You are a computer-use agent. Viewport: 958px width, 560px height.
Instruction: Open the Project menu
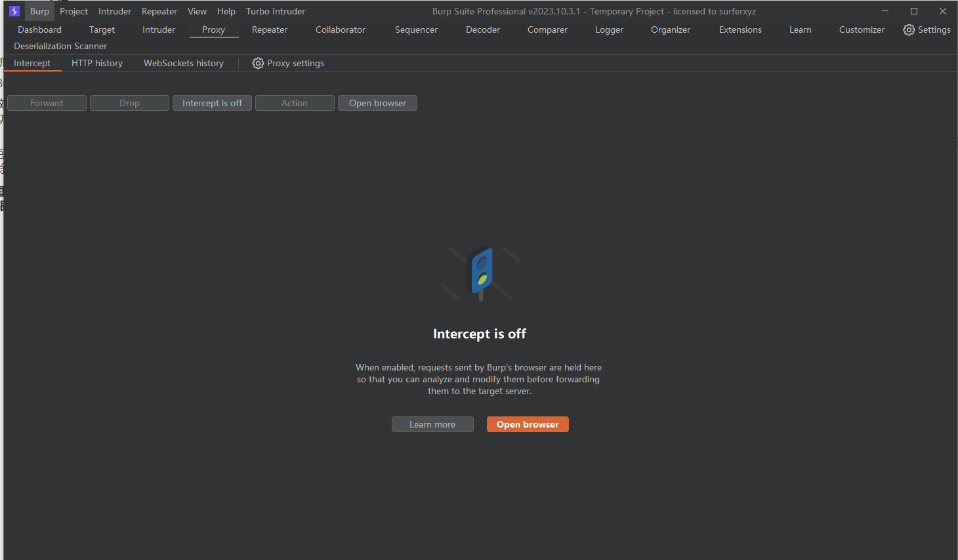click(x=73, y=11)
